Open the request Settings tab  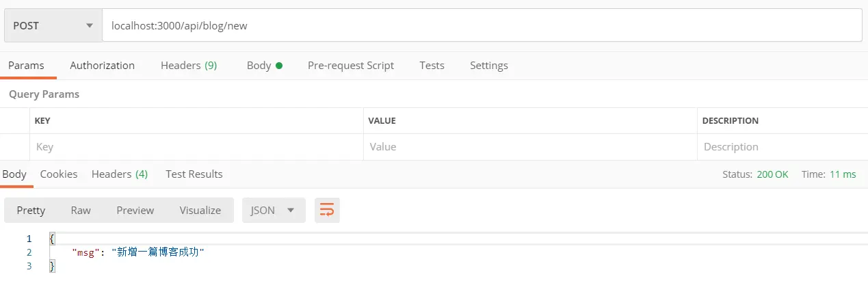pyautogui.click(x=488, y=66)
